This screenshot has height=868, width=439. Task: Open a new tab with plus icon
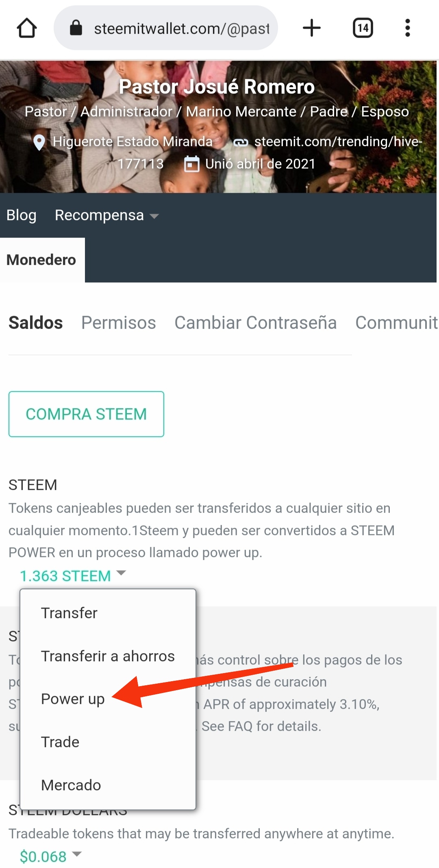pyautogui.click(x=312, y=28)
